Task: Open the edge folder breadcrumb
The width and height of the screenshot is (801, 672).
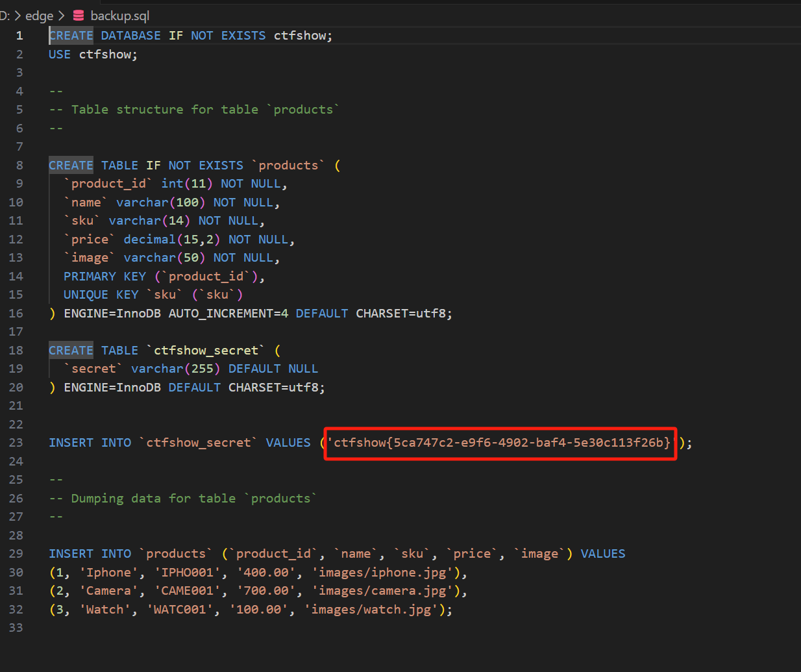Action: coord(39,16)
